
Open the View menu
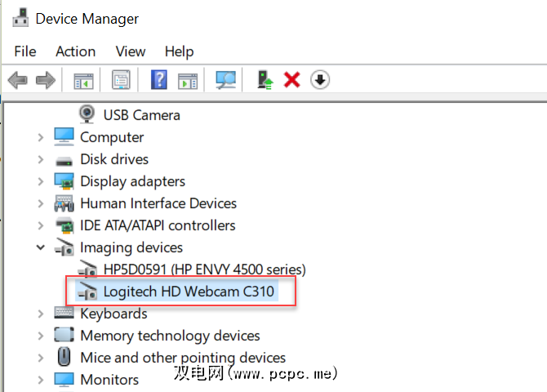(131, 51)
